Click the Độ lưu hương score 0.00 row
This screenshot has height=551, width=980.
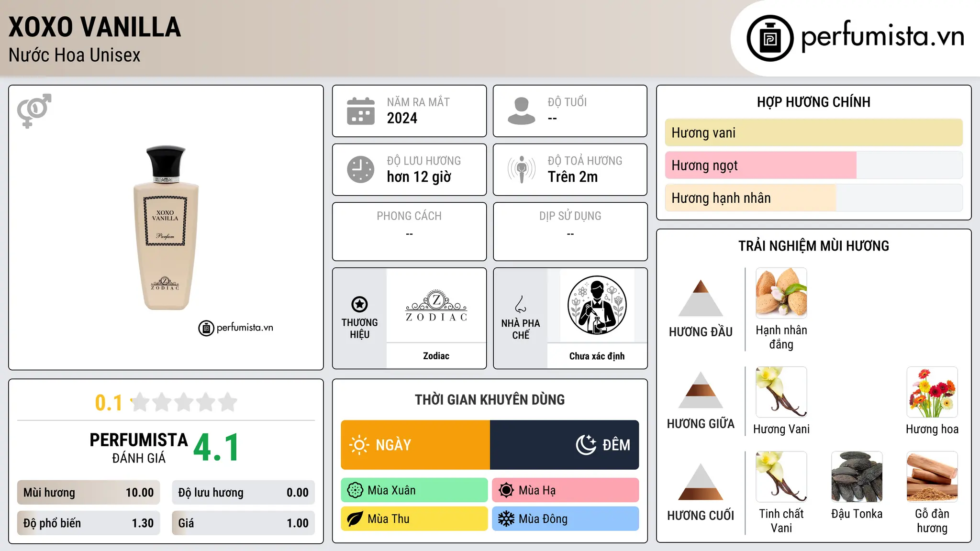(244, 493)
